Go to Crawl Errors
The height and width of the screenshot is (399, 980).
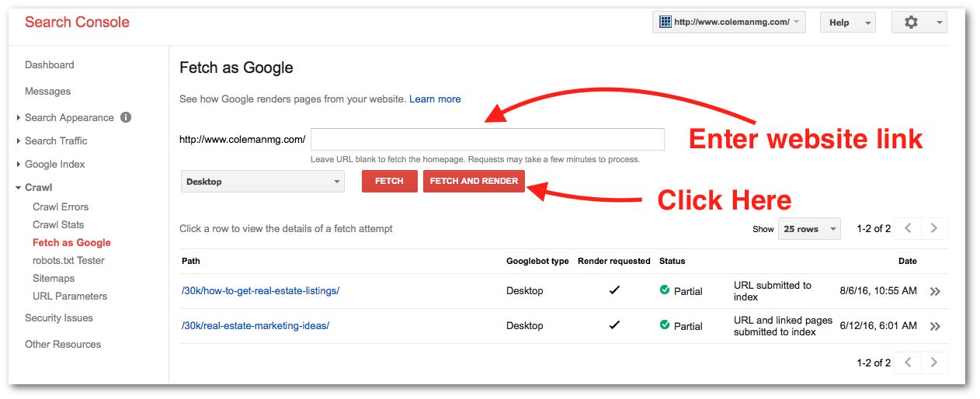coord(61,206)
